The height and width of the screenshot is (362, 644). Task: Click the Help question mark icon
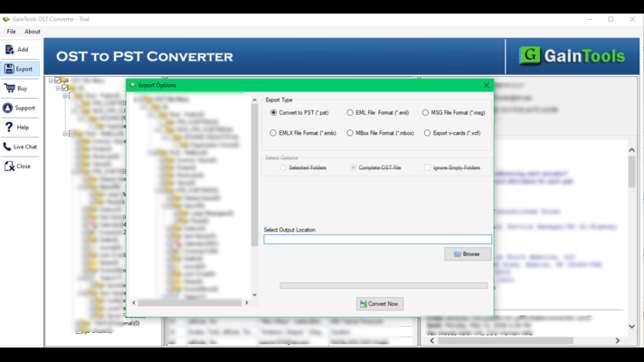[x=9, y=127]
